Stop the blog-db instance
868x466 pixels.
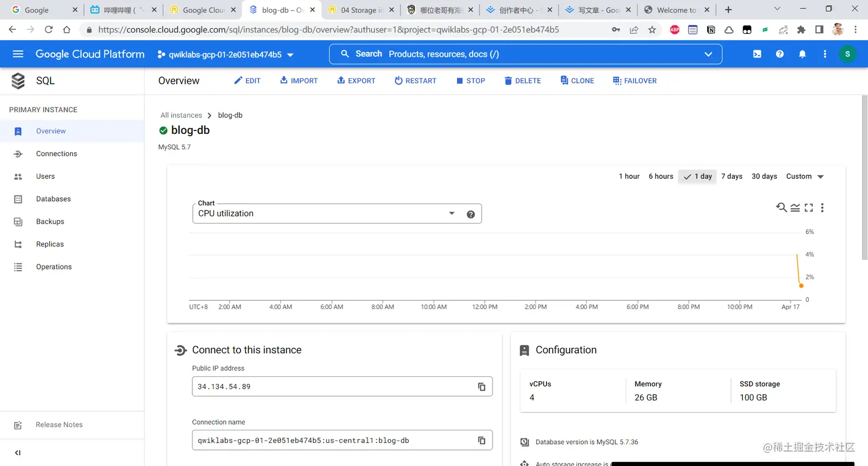pyautogui.click(x=471, y=81)
